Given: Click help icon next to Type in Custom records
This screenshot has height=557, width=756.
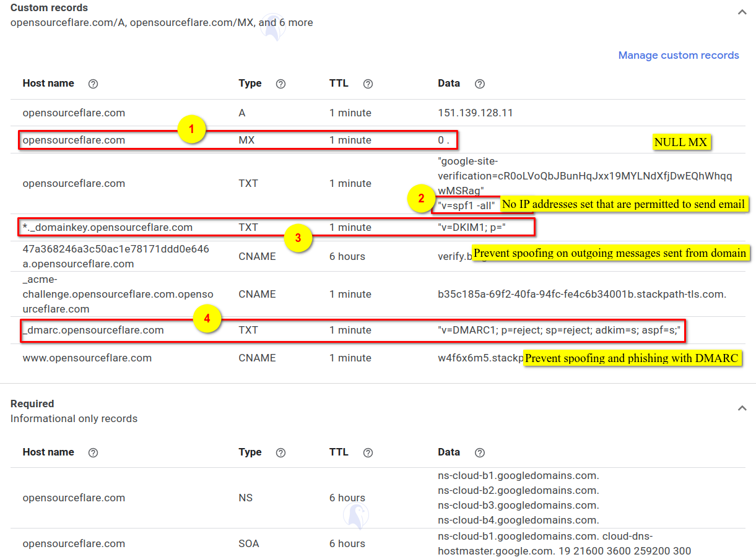Looking at the screenshot, I should 280,84.
